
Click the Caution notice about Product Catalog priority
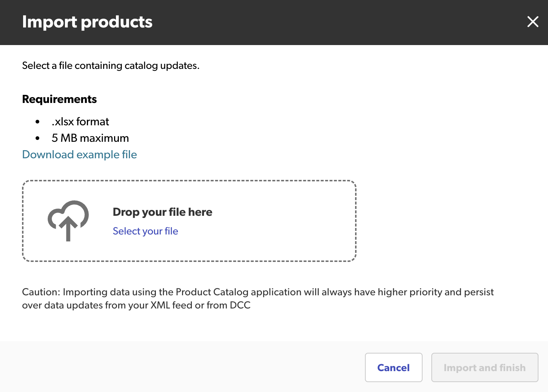(x=257, y=292)
